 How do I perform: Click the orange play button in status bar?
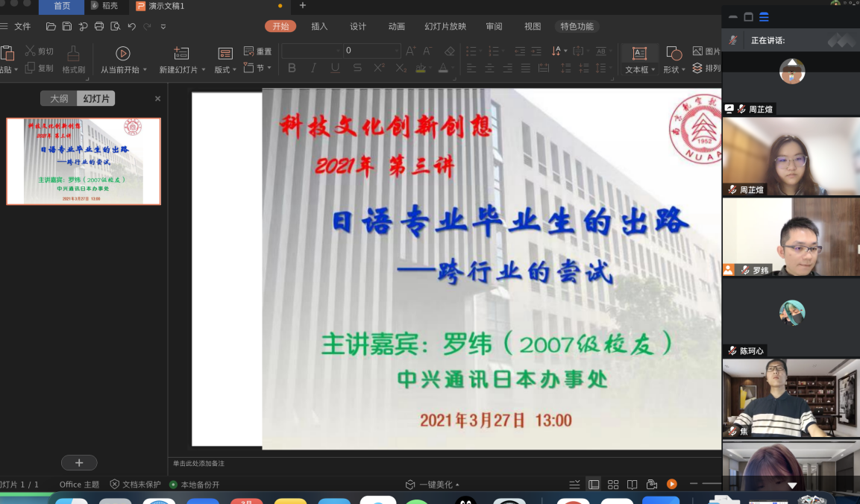[672, 485]
